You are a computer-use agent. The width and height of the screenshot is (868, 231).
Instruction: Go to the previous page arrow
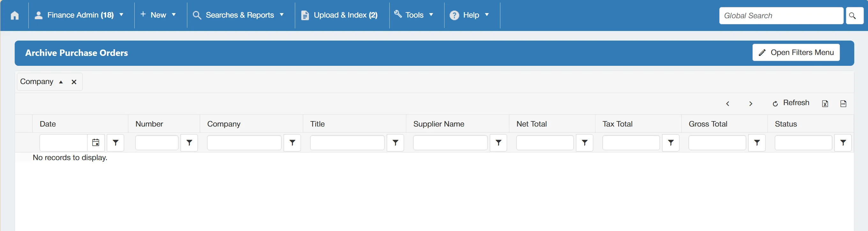pos(728,104)
